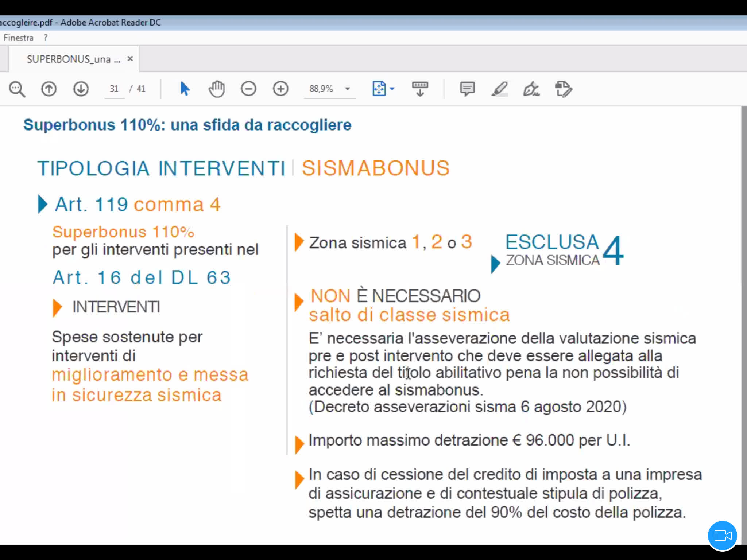The width and height of the screenshot is (747, 560).
Task: Zoom in with the plus icon
Action: click(x=280, y=89)
